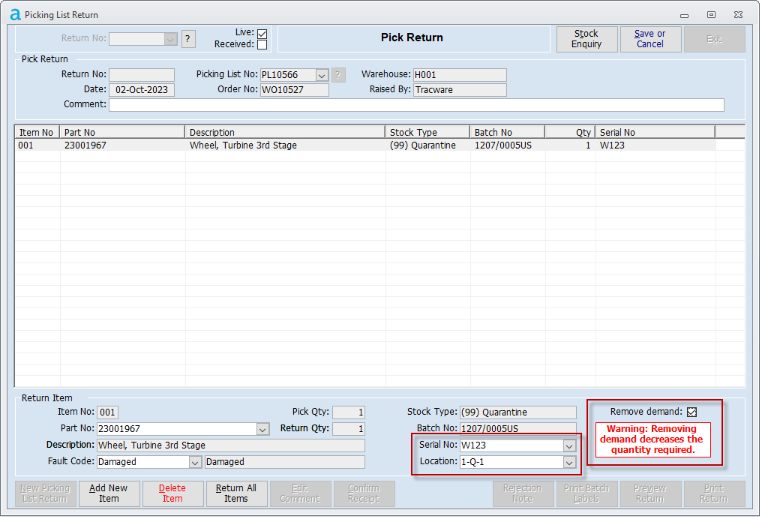760x517 pixels.
Task: Enable the Received checkbox
Action: 262,45
